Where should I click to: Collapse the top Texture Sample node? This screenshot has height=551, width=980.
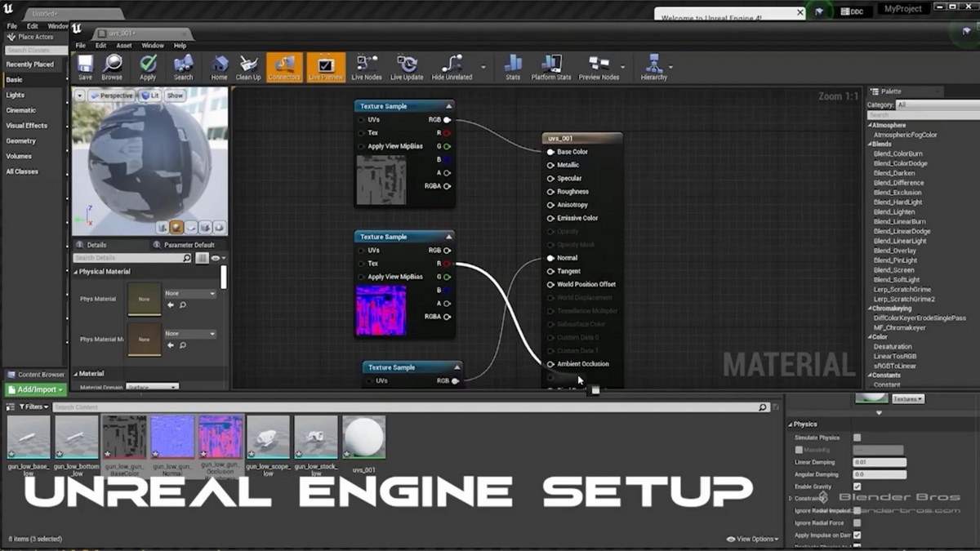point(448,106)
